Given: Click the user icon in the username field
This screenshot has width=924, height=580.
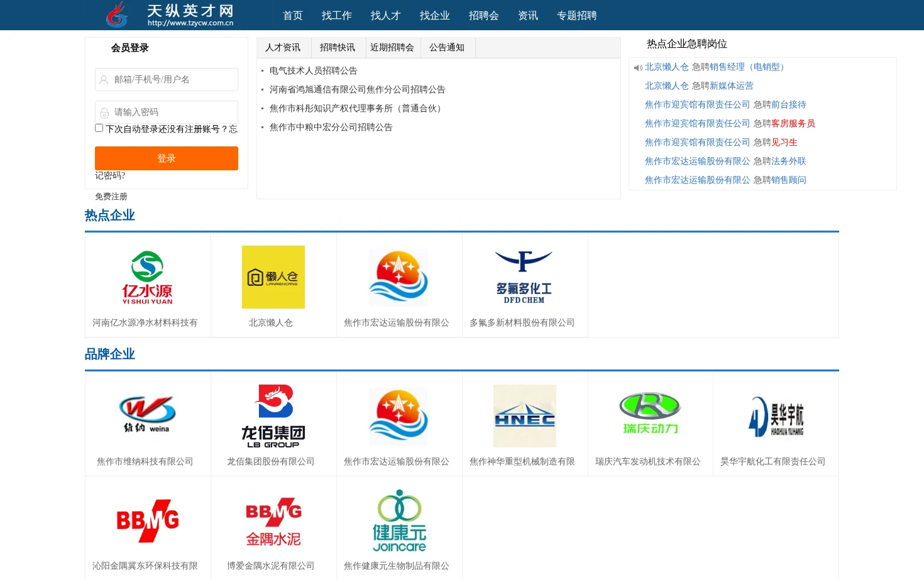Looking at the screenshot, I should click(x=104, y=80).
